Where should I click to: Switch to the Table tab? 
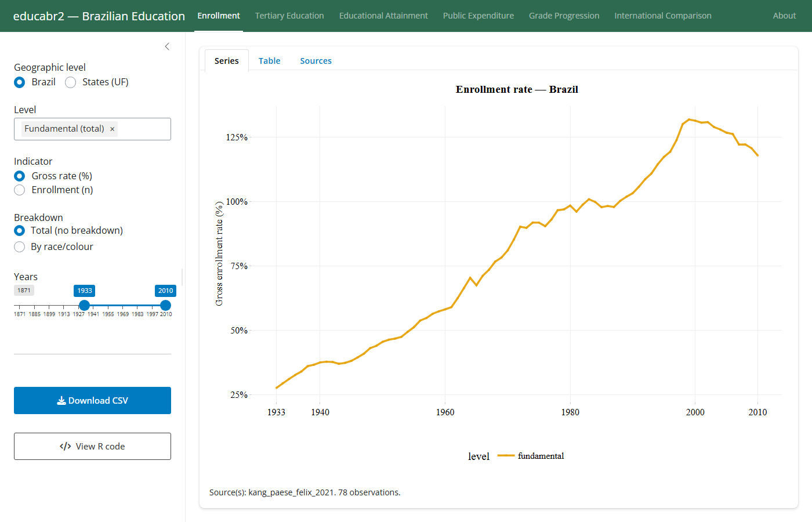(x=269, y=61)
